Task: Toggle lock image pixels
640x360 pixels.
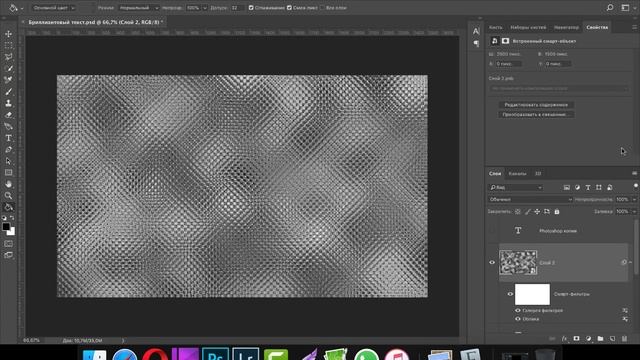Action: [x=527, y=211]
